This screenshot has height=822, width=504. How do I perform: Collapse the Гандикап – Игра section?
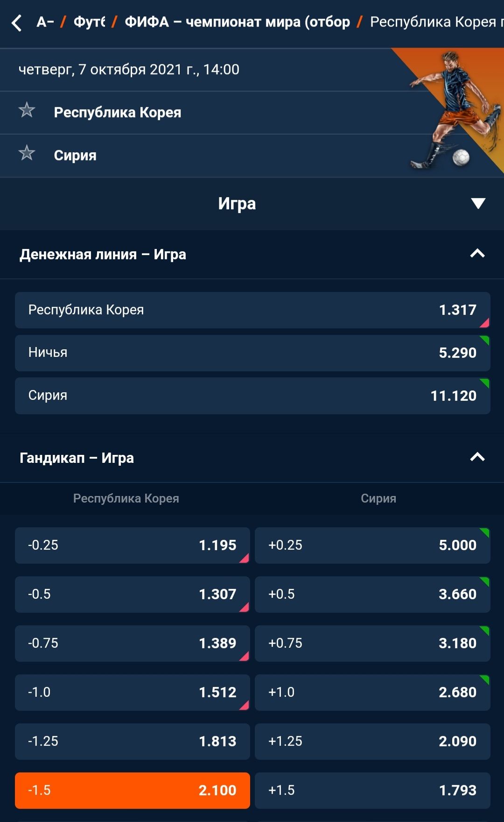(x=477, y=457)
